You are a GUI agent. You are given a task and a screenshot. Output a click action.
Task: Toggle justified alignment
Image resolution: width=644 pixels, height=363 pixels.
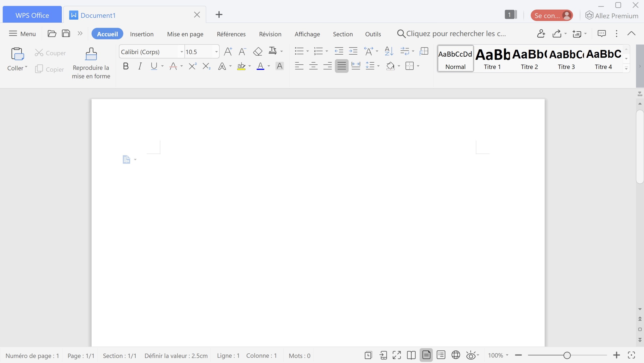[x=342, y=66]
